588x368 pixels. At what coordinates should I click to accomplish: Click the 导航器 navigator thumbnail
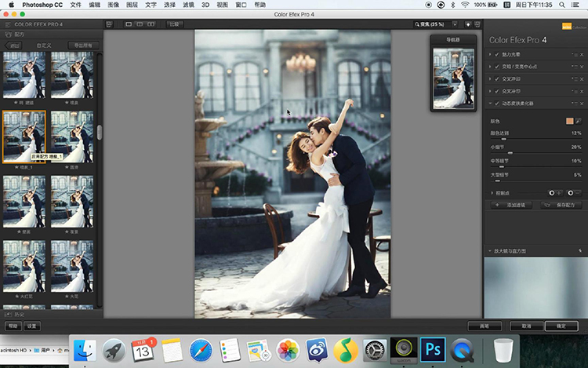[x=453, y=78]
